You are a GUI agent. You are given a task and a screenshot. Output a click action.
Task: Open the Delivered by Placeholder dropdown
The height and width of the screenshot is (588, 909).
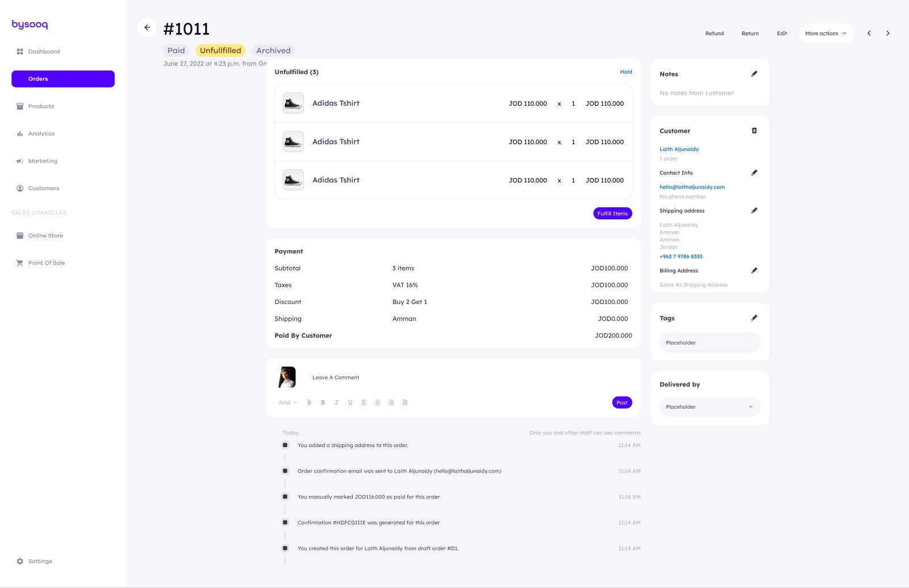click(x=710, y=407)
